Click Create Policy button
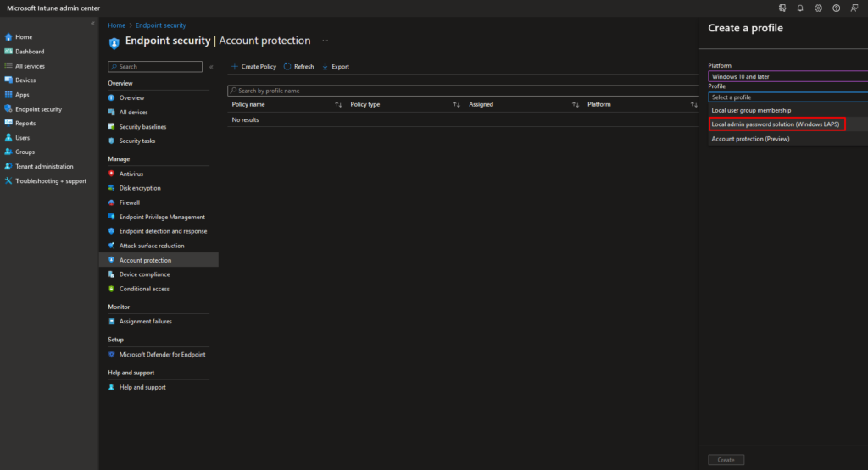The height and width of the screenshot is (470, 868). pos(253,66)
